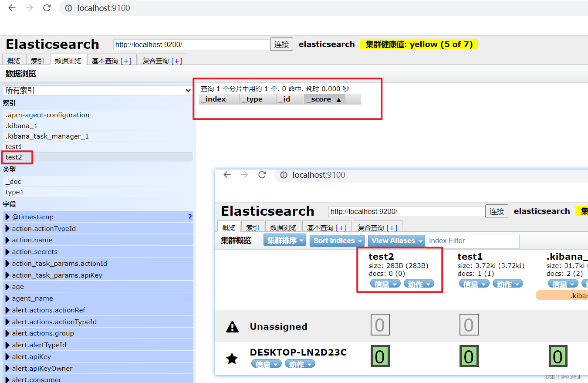Viewport: 588px width, 383px height.
Task: Expand the alert.apiKeyOwner field
Action: [7, 368]
